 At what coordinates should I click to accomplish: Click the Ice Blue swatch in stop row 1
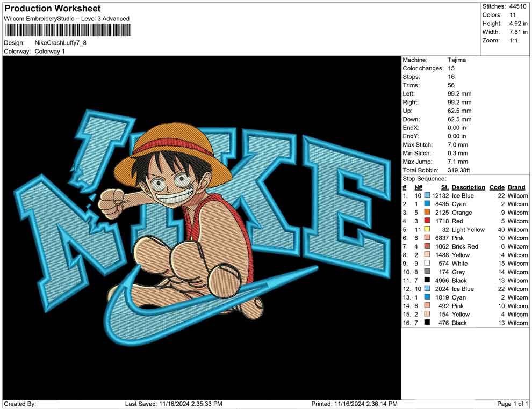click(x=427, y=195)
